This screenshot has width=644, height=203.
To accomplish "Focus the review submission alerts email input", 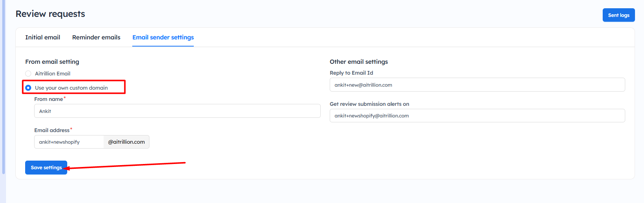I will pyautogui.click(x=477, y=116).
